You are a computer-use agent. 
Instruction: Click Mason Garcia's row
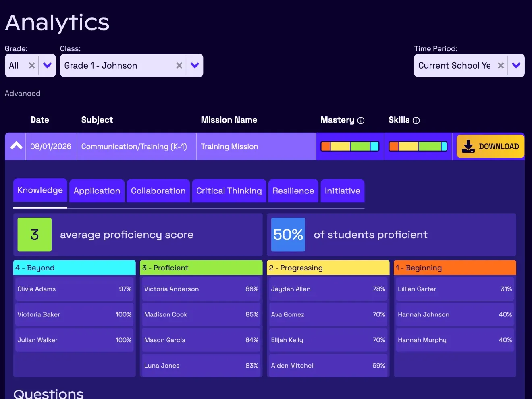201,340
